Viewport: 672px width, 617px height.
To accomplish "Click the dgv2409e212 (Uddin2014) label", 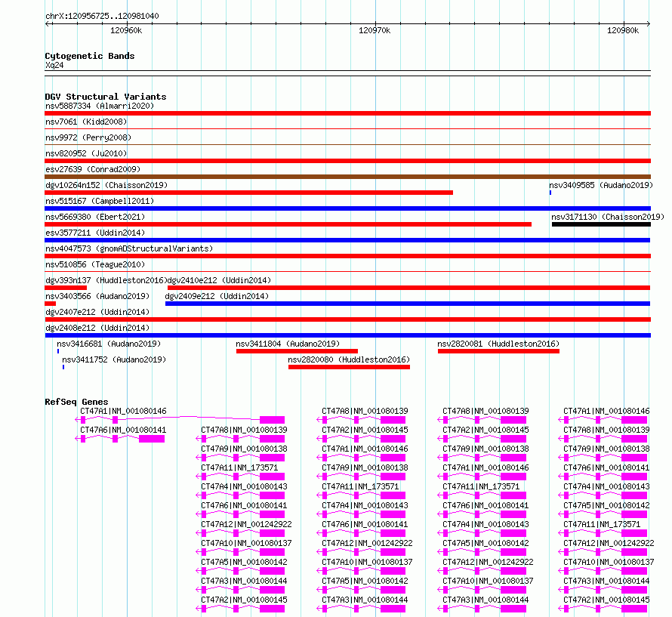I will coord(217,296).
